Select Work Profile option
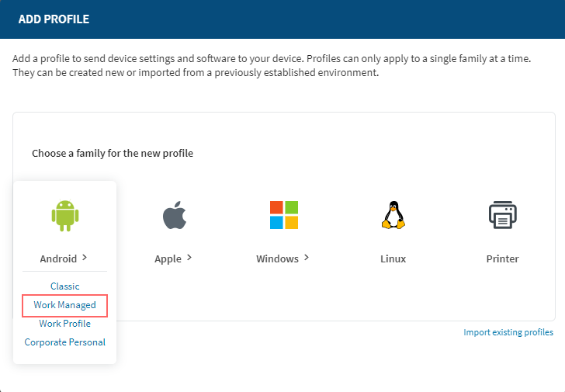Screen dimensions: 565x392 65,324
